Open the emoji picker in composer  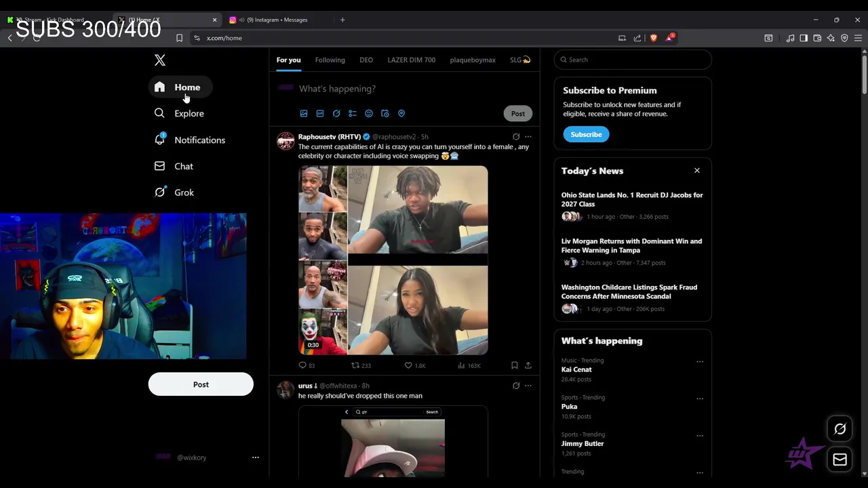tap(369, 113)
